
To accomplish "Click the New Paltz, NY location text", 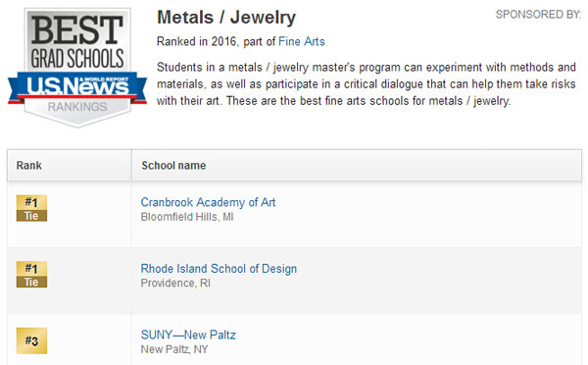I will coord(174,349).
